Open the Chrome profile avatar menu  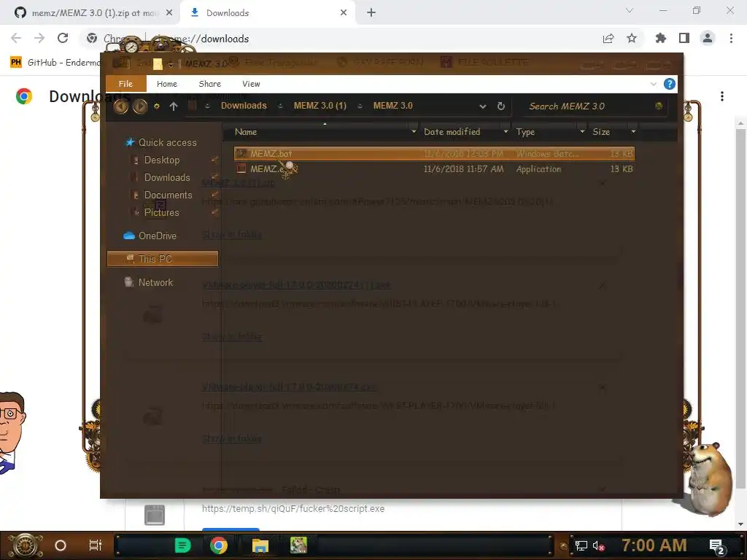pyautogui.click(x=708, y=38)
